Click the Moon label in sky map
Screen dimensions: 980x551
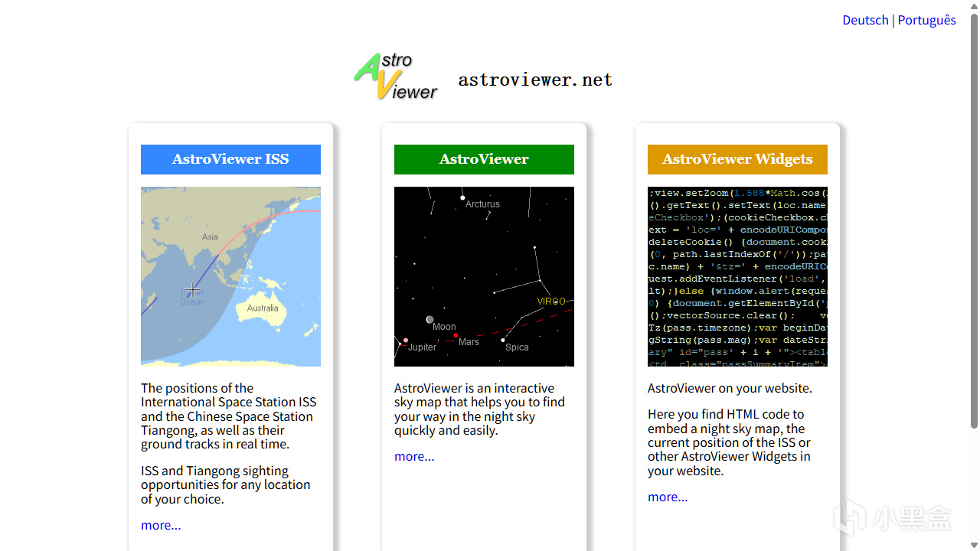[x=444, y=327]
